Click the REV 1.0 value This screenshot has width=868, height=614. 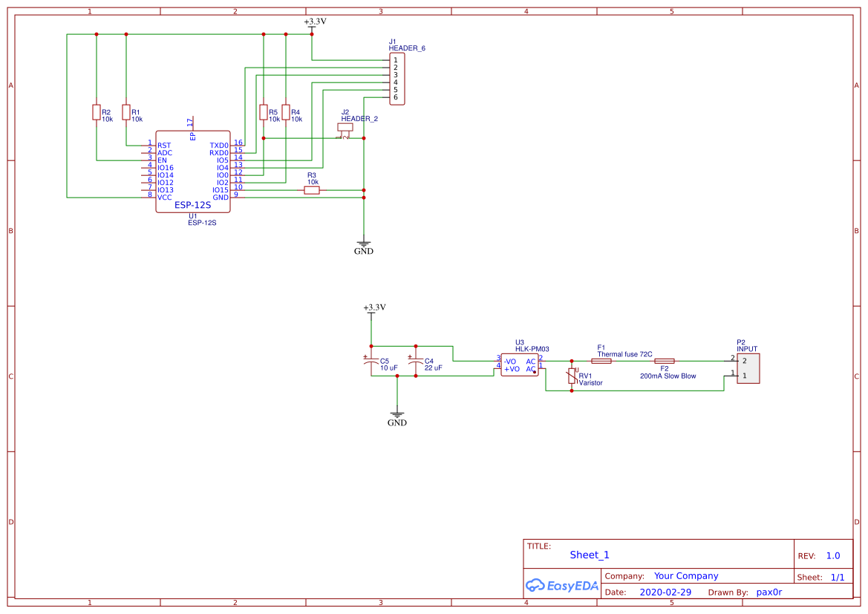833,555
